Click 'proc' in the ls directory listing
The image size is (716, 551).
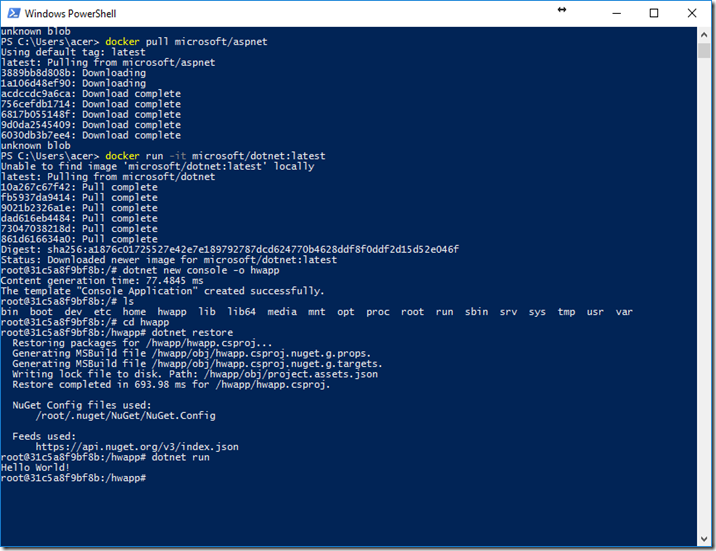pyautogui.click(x=378, y=312)
